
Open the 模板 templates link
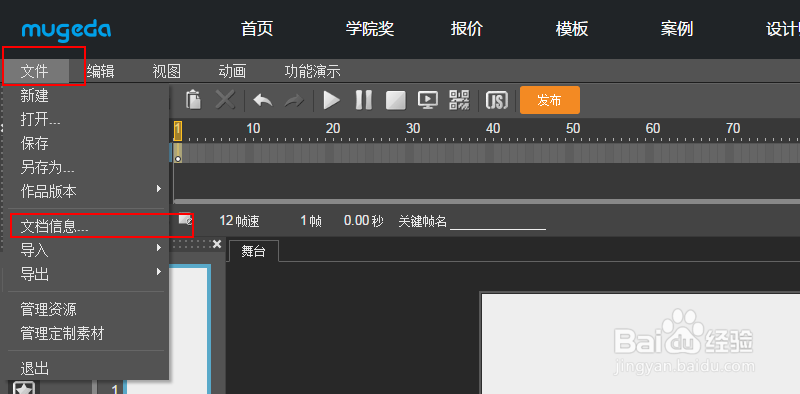click(571, 29)
